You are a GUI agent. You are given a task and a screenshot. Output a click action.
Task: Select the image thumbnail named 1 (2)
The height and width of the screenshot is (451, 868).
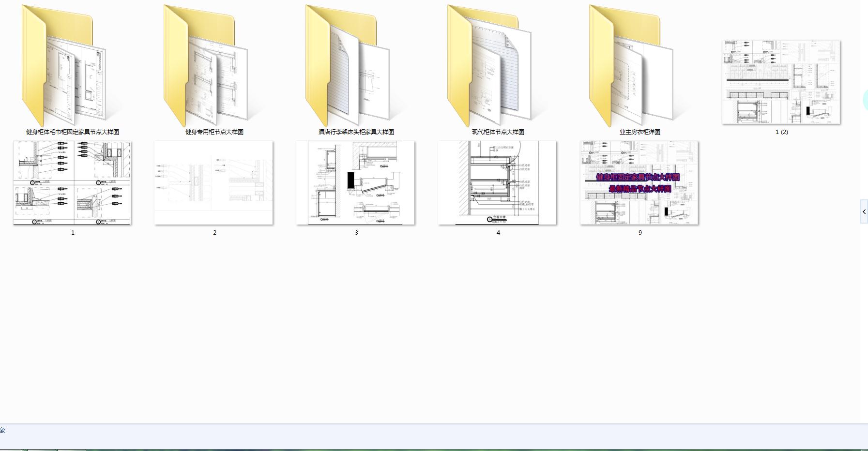(x=781, y=82)
